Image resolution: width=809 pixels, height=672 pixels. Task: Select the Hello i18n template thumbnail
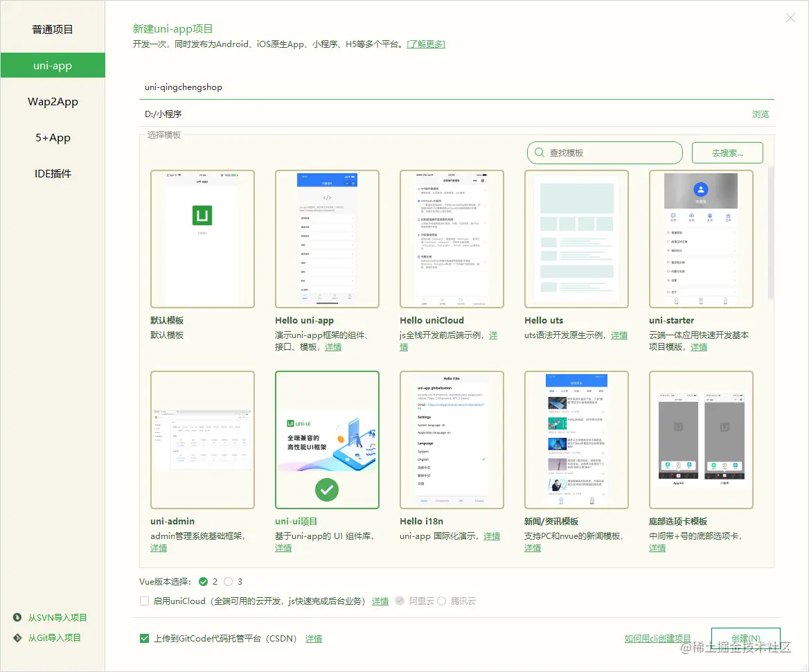pos(452,440)
